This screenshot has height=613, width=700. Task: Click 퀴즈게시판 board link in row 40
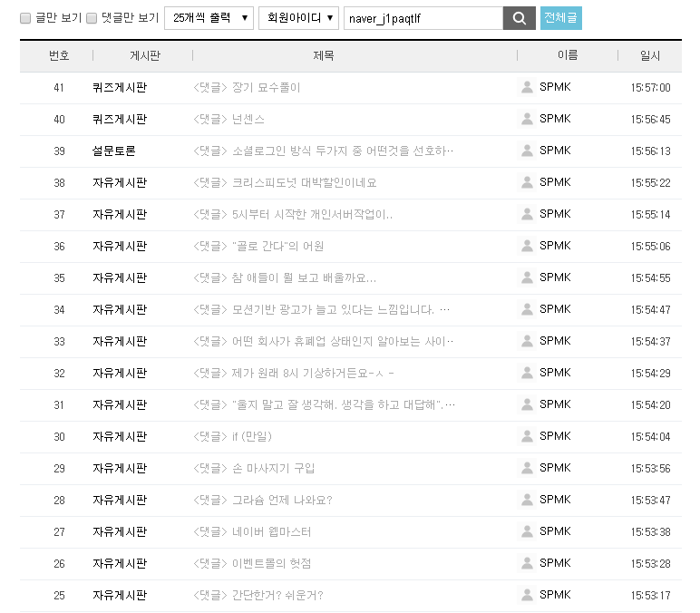[120, 119]
